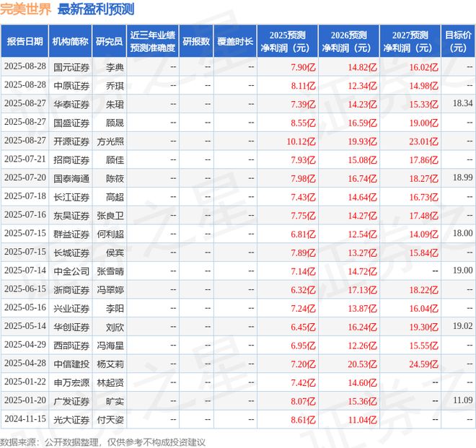Screen dimensions: 476x448
Task: Select 长江证券 institution cell
Action: pyautogui.click(x=71, y=198)
